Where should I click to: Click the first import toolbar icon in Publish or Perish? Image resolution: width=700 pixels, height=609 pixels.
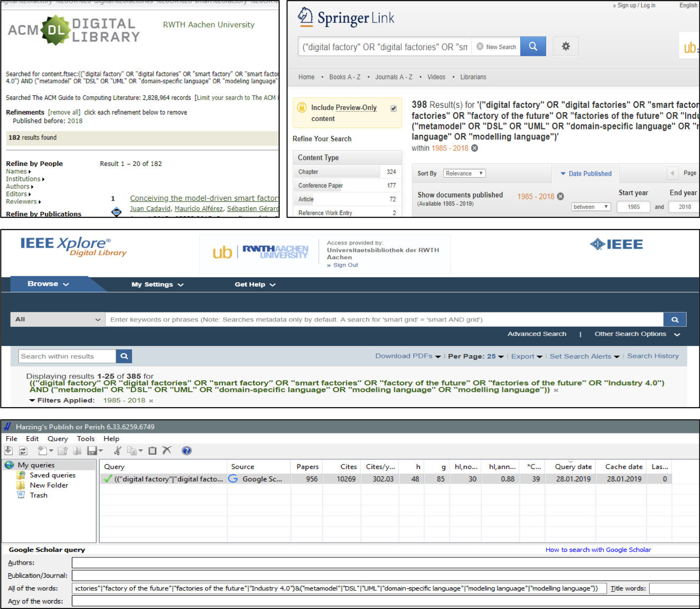tap(9, 450)
